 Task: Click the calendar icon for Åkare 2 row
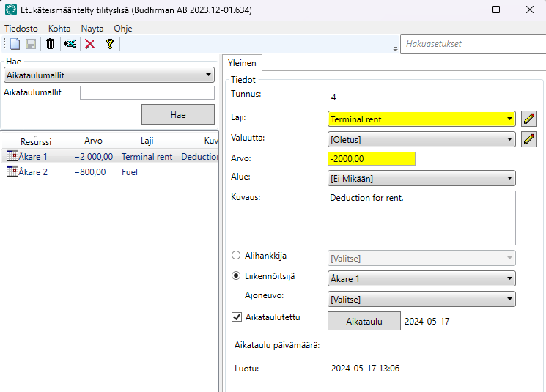[12, 172]
